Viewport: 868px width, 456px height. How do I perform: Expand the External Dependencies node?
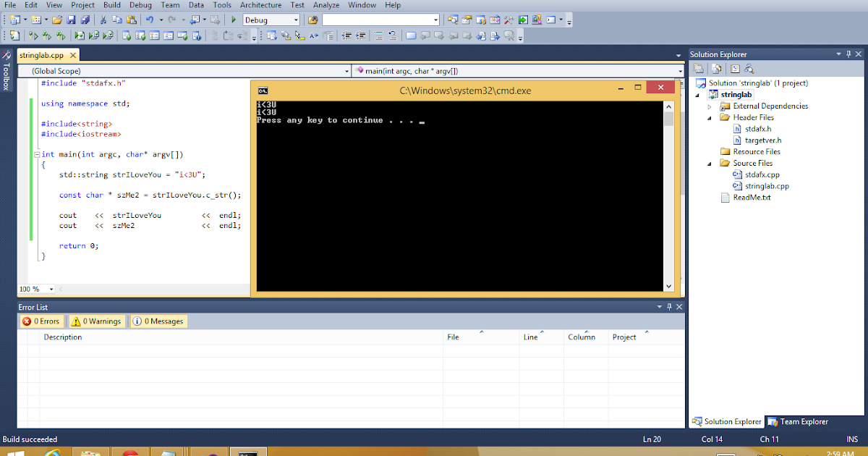point(710,106)
